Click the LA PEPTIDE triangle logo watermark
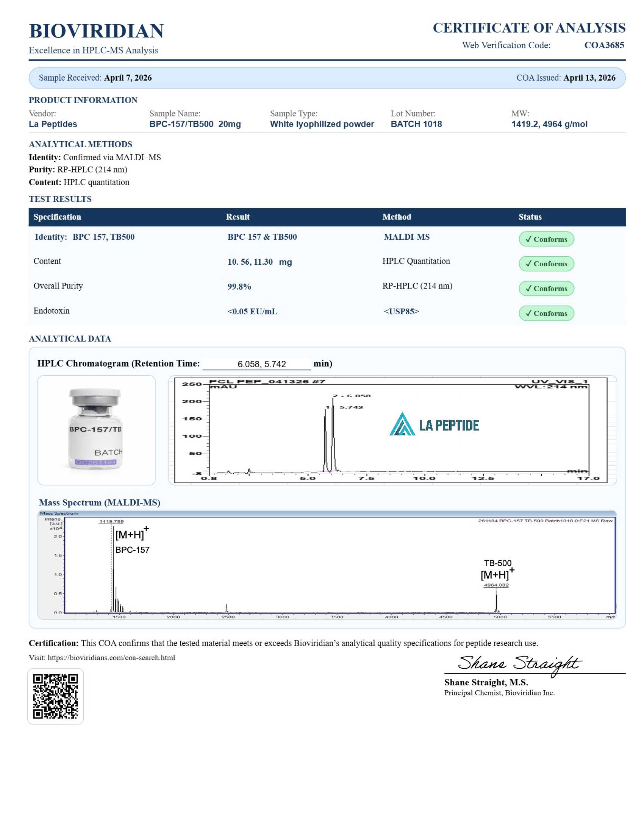The height and width of the screenshot is (833, 644). point(402,424)
